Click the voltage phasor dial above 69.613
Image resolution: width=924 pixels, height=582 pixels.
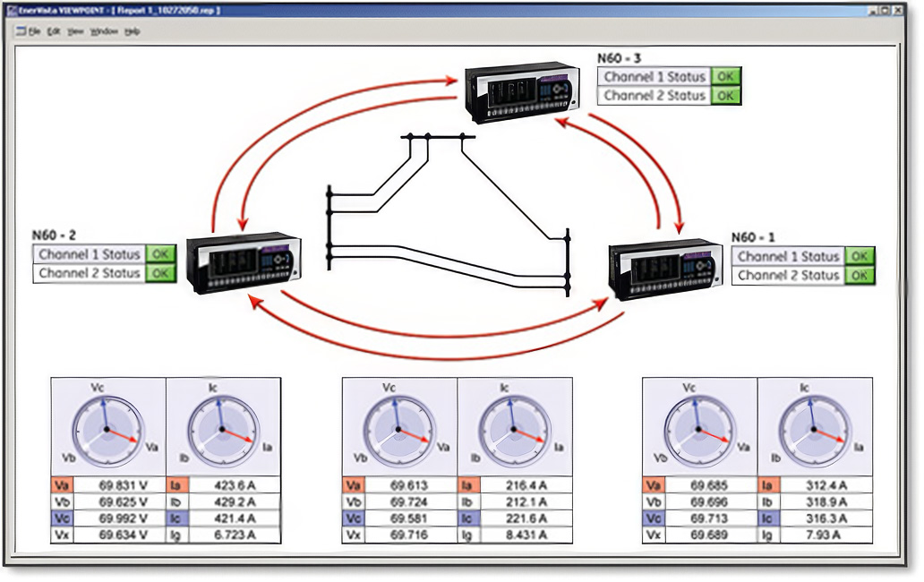399,432
